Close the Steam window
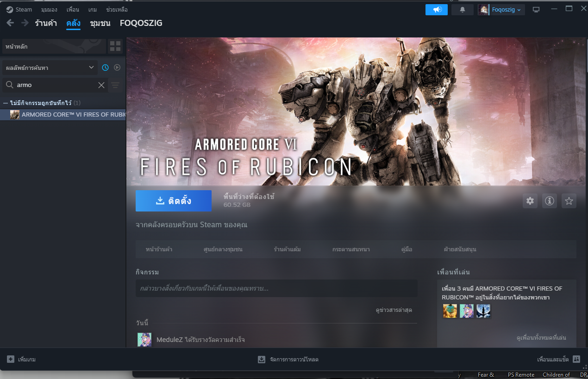This screenshot has width=588, height=379. pos(583,9)
